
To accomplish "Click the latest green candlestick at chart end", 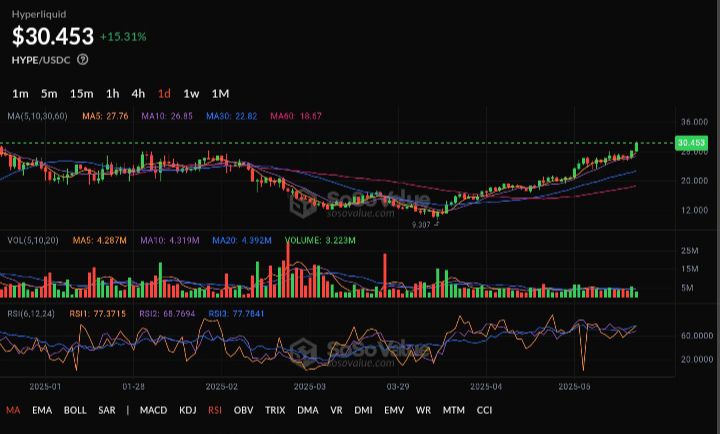I will tap(636, 147).
